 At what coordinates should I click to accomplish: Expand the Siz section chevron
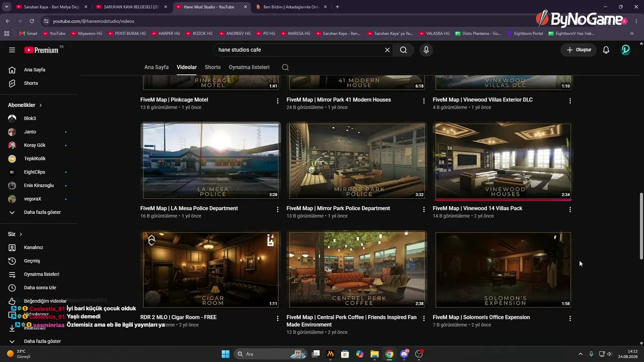[x=21, y=234]
